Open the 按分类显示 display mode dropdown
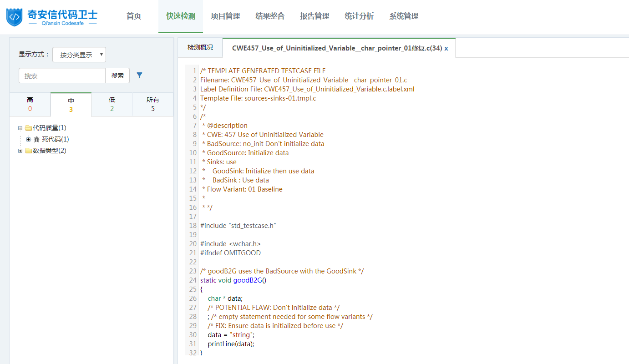This screenshot has height=364, width=629. tap(79, 55)
